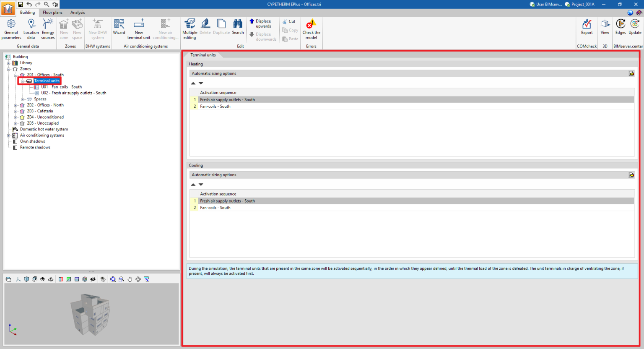The height and width of the screenshot is (349, 644).
Task: Switch to the Floor plans tab
Action: [52, 12]
